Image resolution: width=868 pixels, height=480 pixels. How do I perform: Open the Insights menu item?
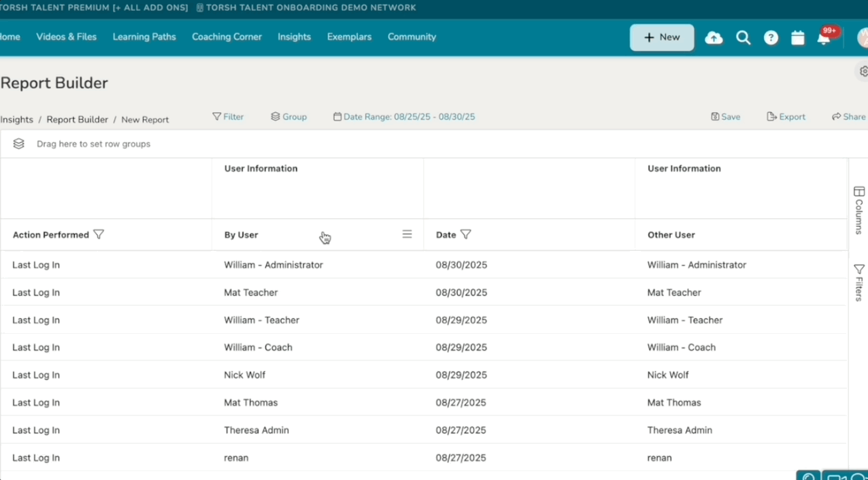click(x=294, y=37)
